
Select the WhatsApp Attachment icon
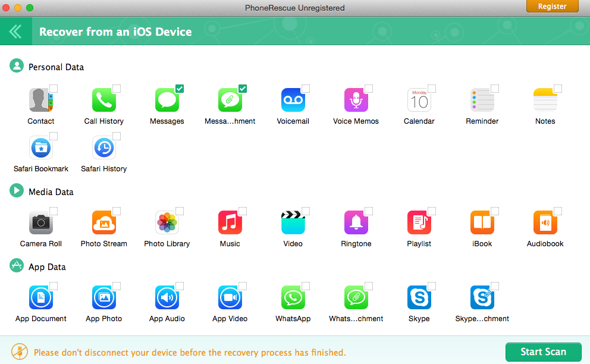pyautogui.click(x=356, y=297)
